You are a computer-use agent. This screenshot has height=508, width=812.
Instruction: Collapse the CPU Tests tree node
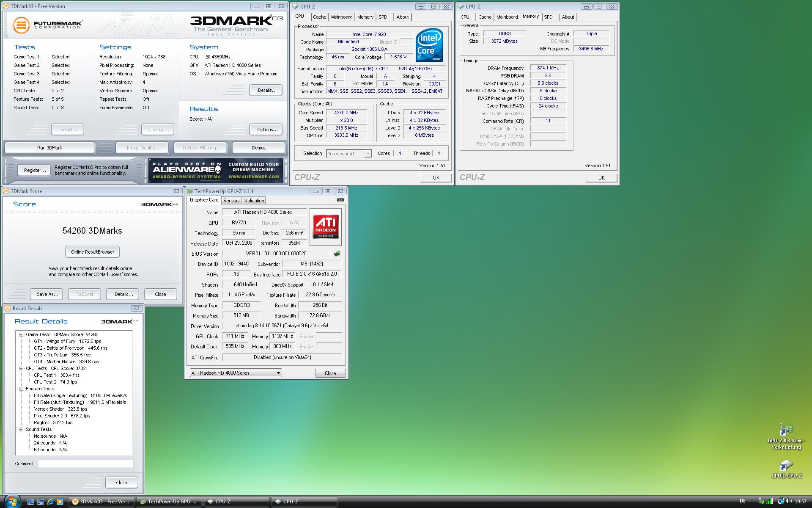[x=21, y=368]
